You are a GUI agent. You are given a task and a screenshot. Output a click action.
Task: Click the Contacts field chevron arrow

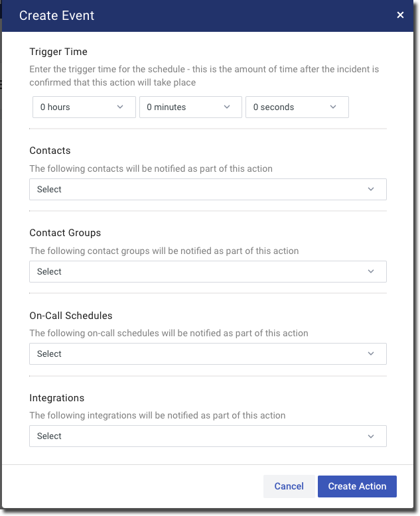tap(371, 189)
